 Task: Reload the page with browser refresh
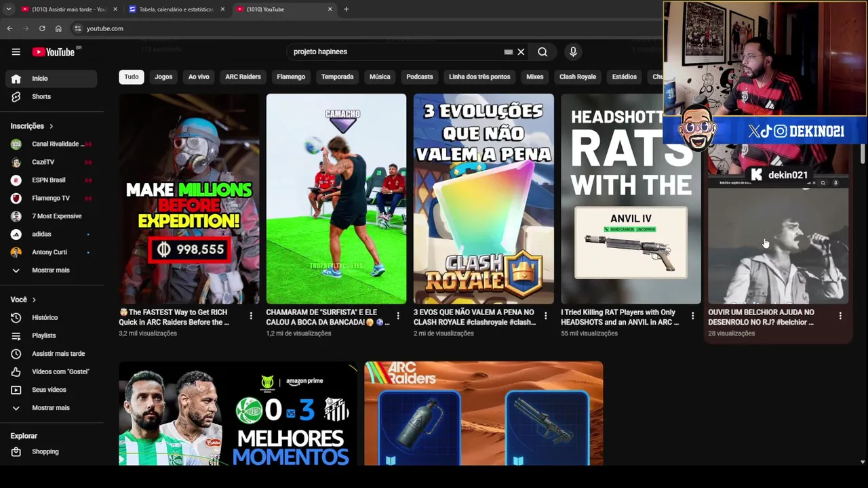42,28
